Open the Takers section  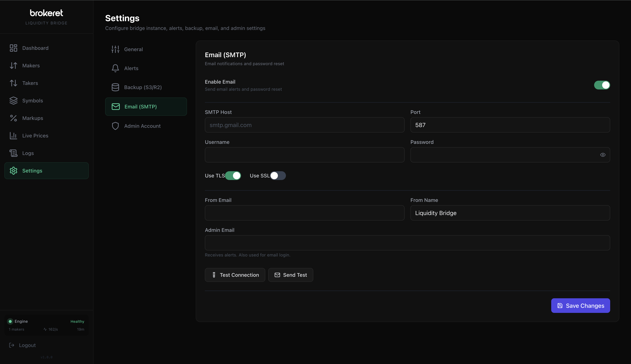[30, 83]
